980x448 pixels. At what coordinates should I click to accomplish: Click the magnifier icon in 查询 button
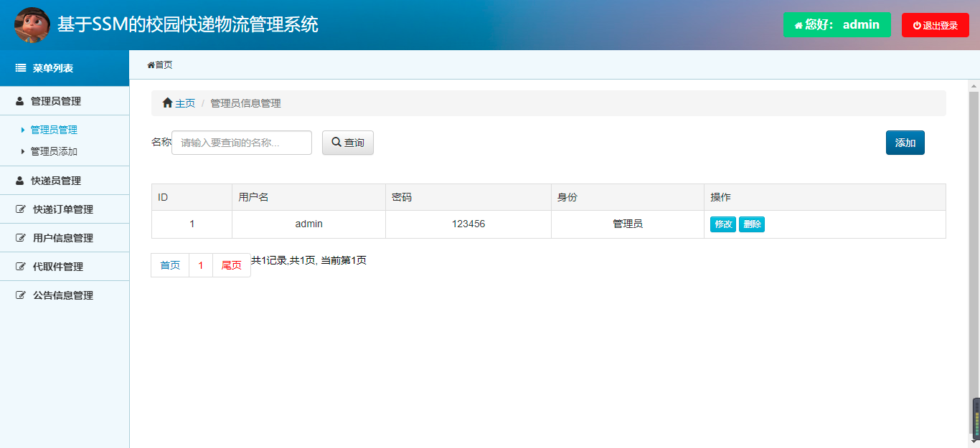336,143
